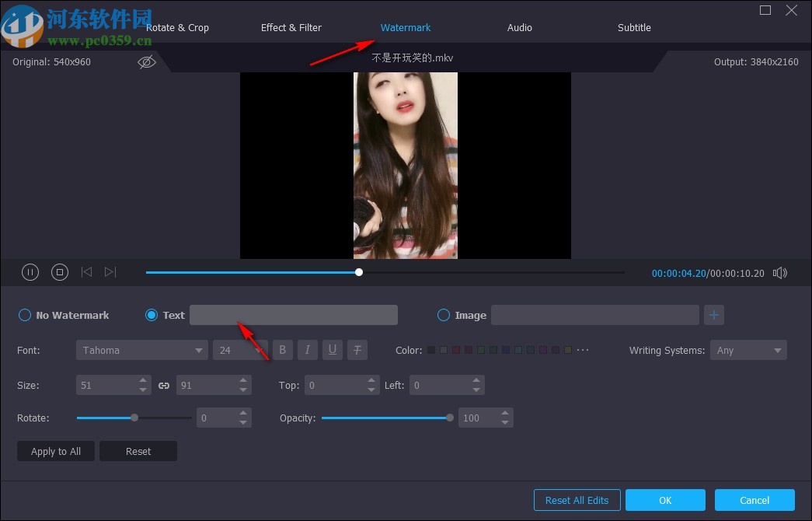Enable underline for the watermark text
This screenshot has width=812, height=521.
pos(333,350)
